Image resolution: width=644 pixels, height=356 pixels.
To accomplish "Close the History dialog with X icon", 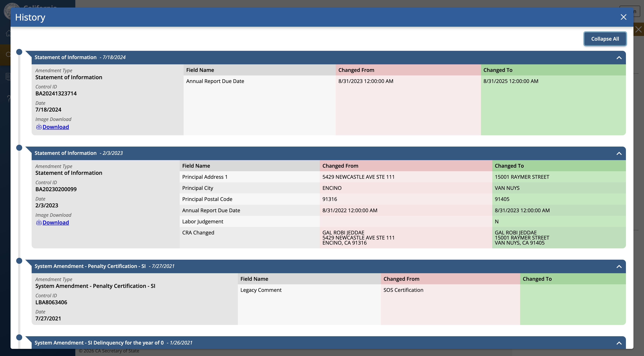I will point(623,17).
